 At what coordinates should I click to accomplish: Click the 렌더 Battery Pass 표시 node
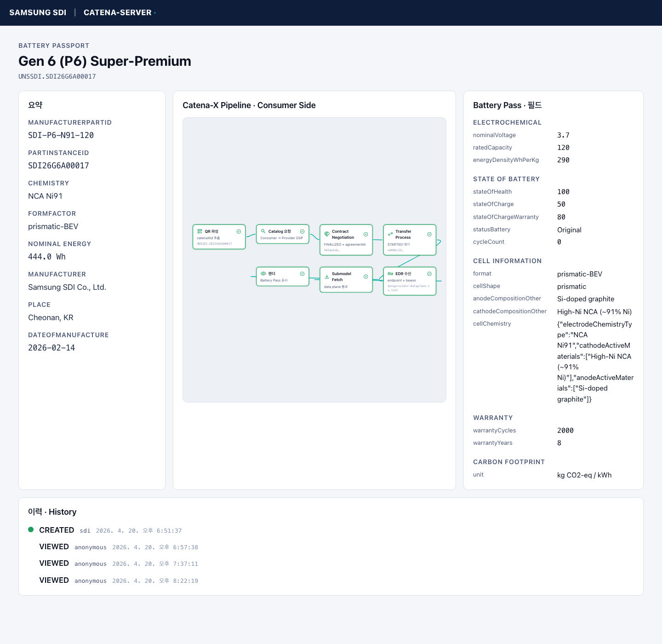[x=282, y=276]
